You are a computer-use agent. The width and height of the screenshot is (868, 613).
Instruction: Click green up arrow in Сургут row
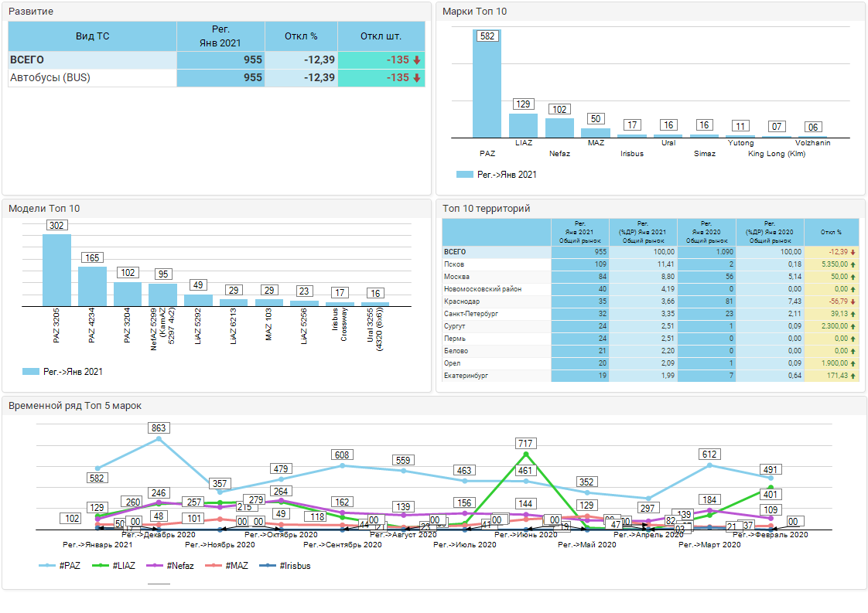[x=853, y=326]
